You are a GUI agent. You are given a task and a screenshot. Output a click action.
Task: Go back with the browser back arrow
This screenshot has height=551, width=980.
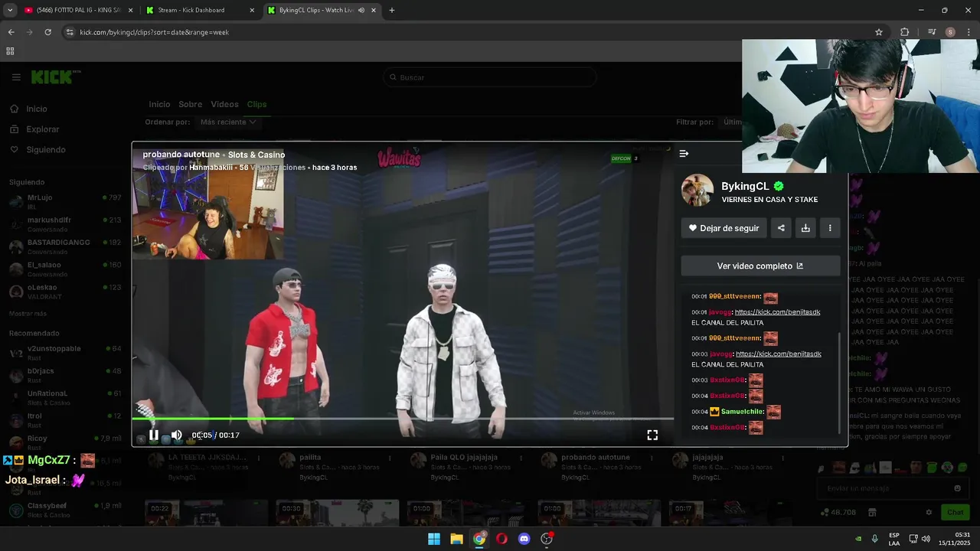click(x=11, y=32)
